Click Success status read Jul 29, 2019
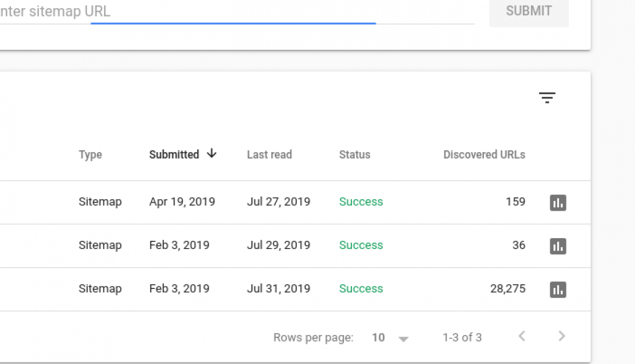The height and width of the screenshot is (364, 635). click(x=361, y=245)
